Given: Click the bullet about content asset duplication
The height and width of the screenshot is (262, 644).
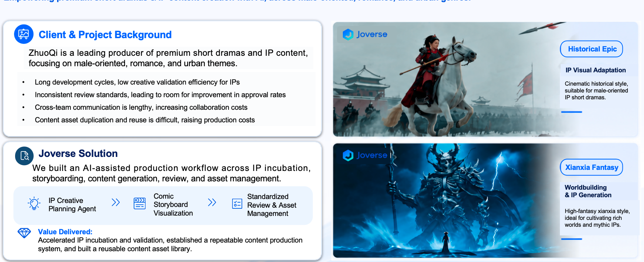Looking at the screenshot, I should [145, 120].
